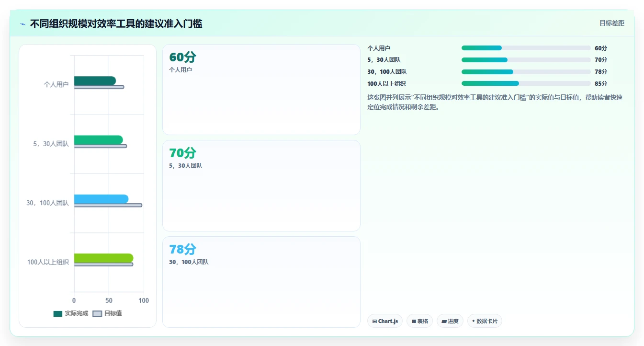Screen dimensions: 644x346
Task: Click the blue 30，100人团队 actual bar in chart
Action: (x=101, y=199)
